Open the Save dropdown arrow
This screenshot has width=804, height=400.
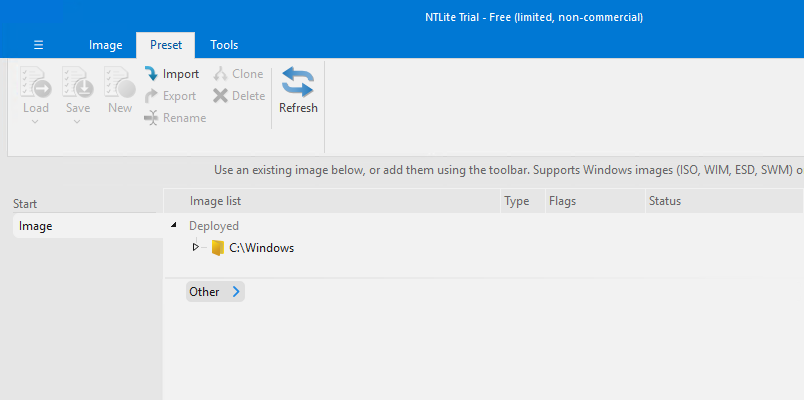click(x=77, y=122)
